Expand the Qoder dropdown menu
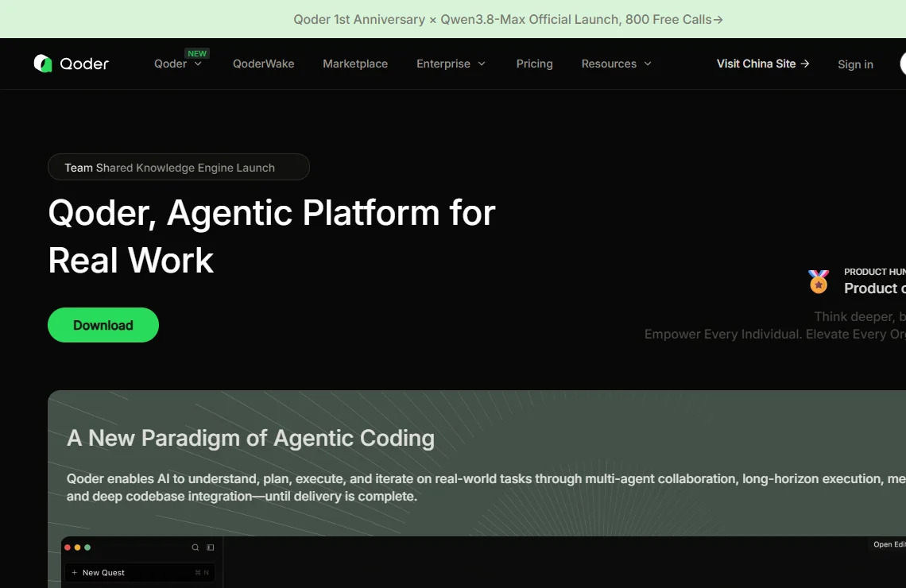 (x=177, y=64)
